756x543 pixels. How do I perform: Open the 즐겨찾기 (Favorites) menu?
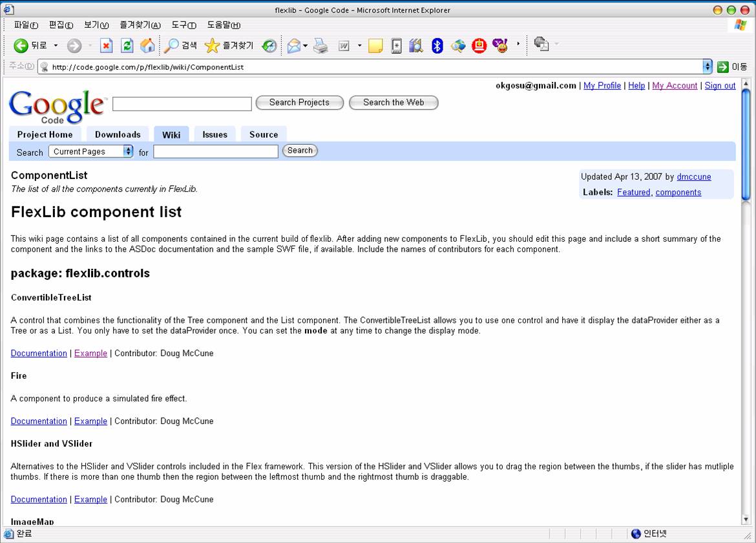coord(140,25)
